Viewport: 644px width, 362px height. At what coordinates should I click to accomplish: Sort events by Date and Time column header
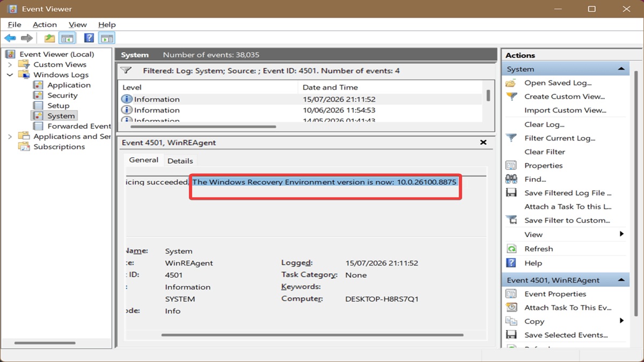point(390,87)
